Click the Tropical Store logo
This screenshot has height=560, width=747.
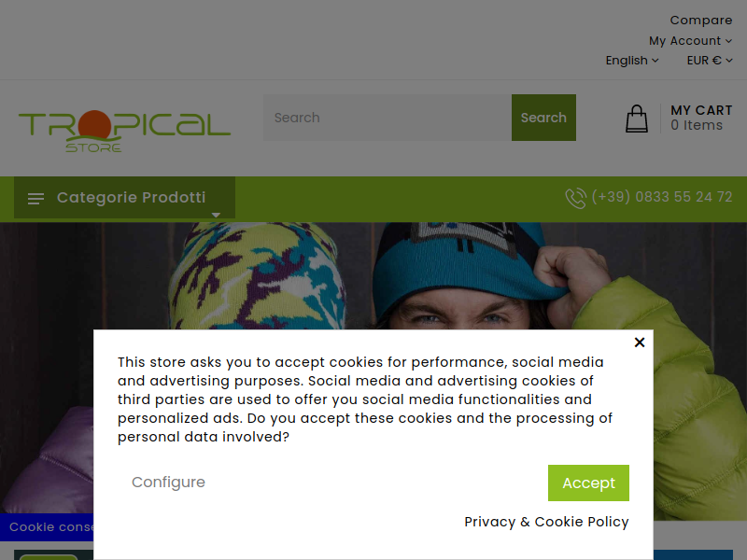[x=124, y=131]
